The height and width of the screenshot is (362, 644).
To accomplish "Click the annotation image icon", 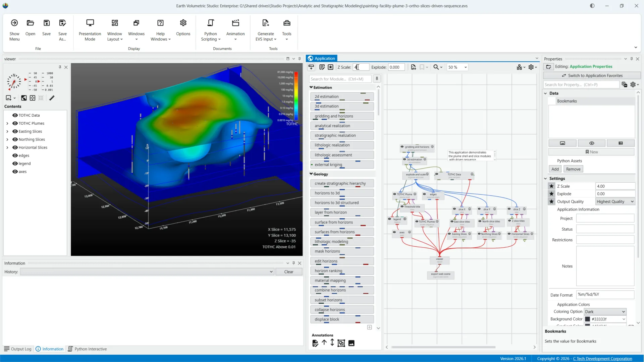I will pyautogui.click(x=351, y=343).
